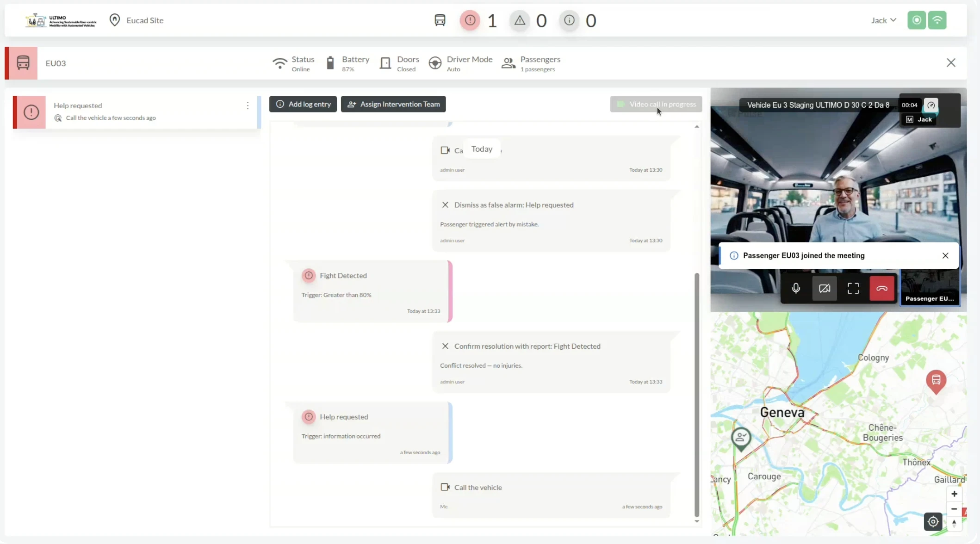Click Assign Intervention Team button
Screen dimensions: 980x544
point(393,104)
